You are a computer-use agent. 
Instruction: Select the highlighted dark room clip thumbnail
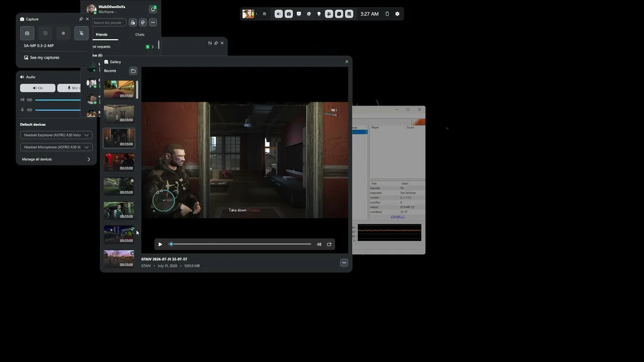tap(119, 138)
